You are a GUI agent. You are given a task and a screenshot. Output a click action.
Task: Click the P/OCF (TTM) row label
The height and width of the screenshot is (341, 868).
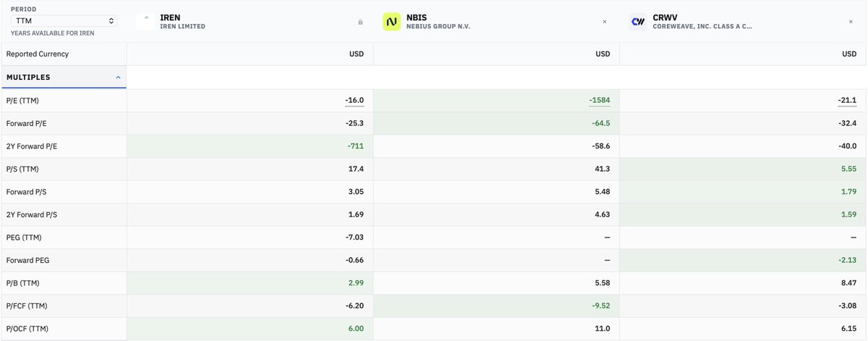pyautogui.click(x=28, y=330)
